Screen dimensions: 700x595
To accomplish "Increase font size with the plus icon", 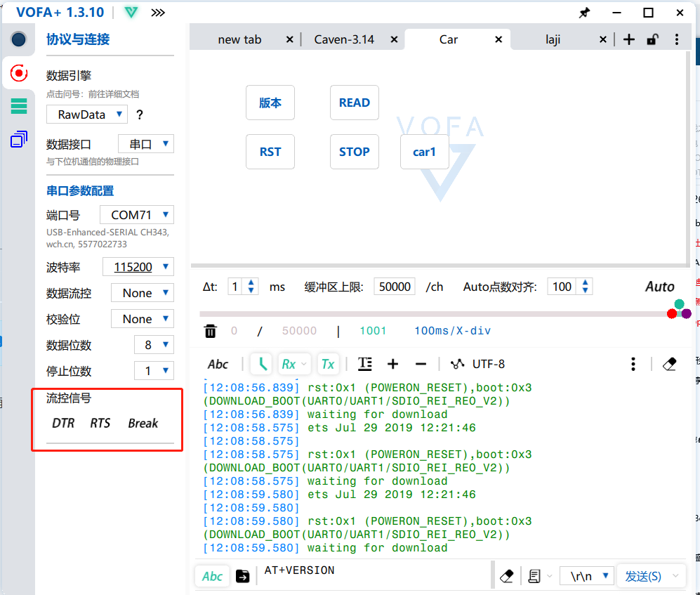I will click(393, 364).
